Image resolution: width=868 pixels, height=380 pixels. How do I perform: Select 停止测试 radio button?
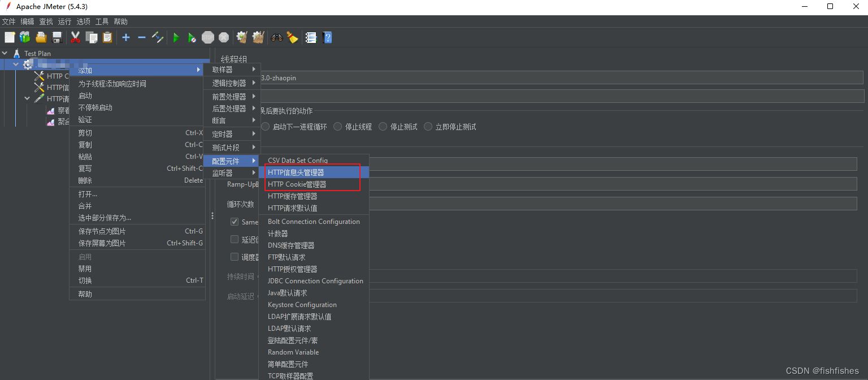click(x=383, y=127)
